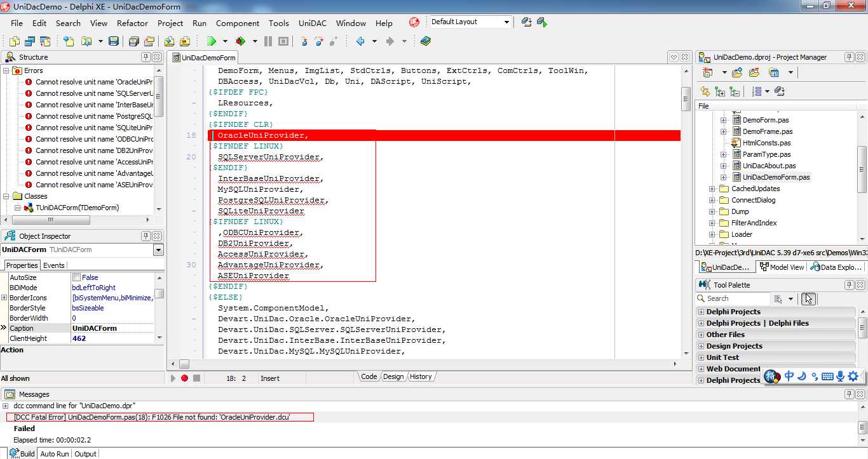Switch to the Design tab
Image resolution: width=868 pixels, height=459 pixels.
(393, 376)
